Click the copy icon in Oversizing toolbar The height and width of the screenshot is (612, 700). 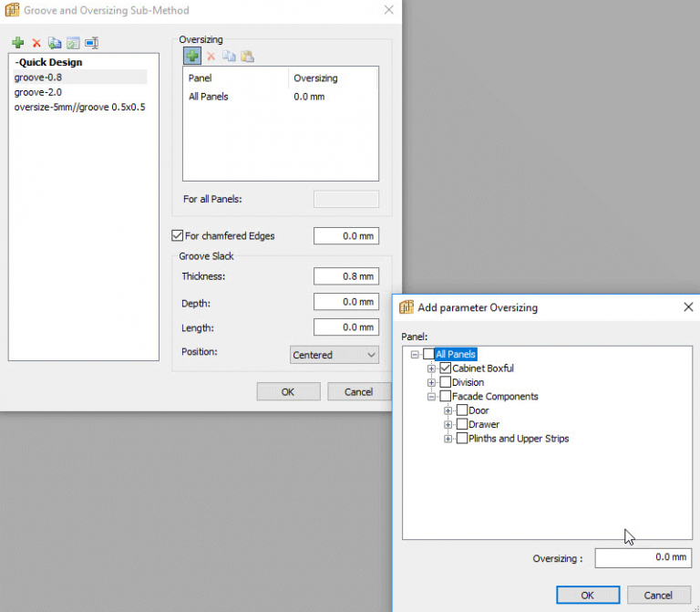229,57
